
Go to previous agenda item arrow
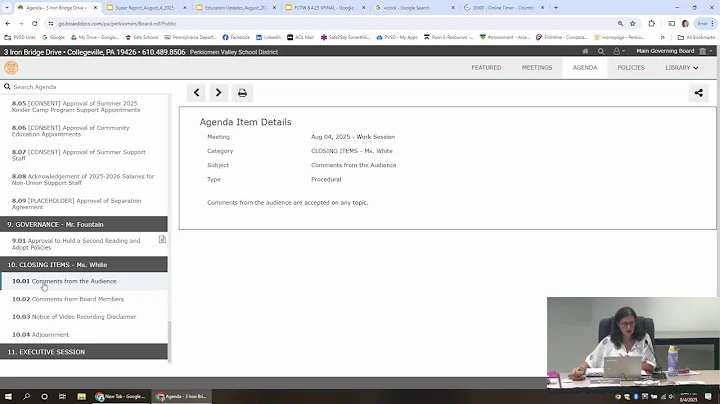[197, 93]
